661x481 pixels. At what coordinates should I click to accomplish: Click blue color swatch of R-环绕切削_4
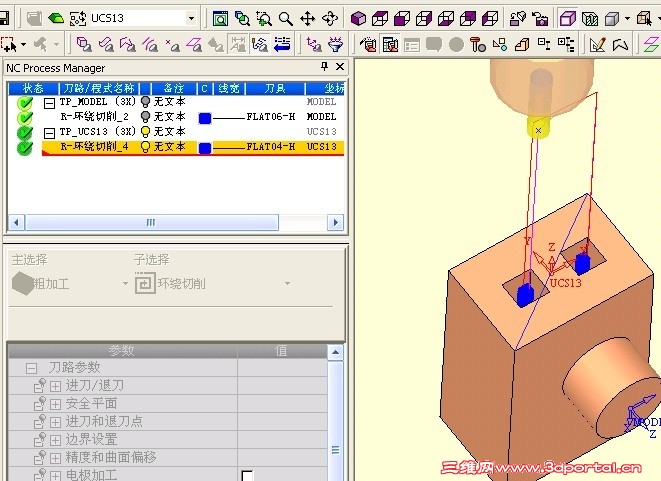[x=205, y=148]
